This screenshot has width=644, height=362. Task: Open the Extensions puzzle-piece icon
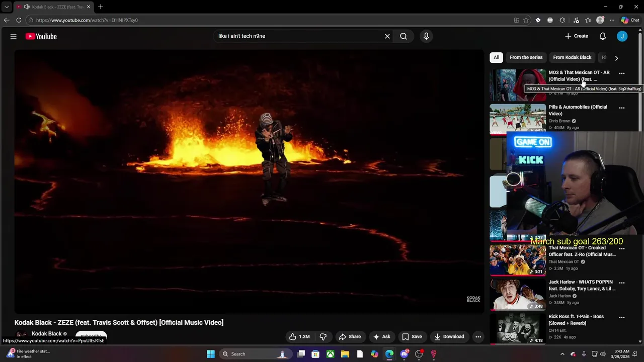562,20
